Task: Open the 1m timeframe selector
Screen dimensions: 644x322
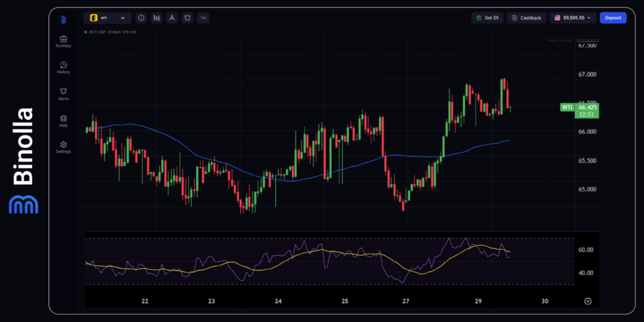Action: click(x=203, y=18)
